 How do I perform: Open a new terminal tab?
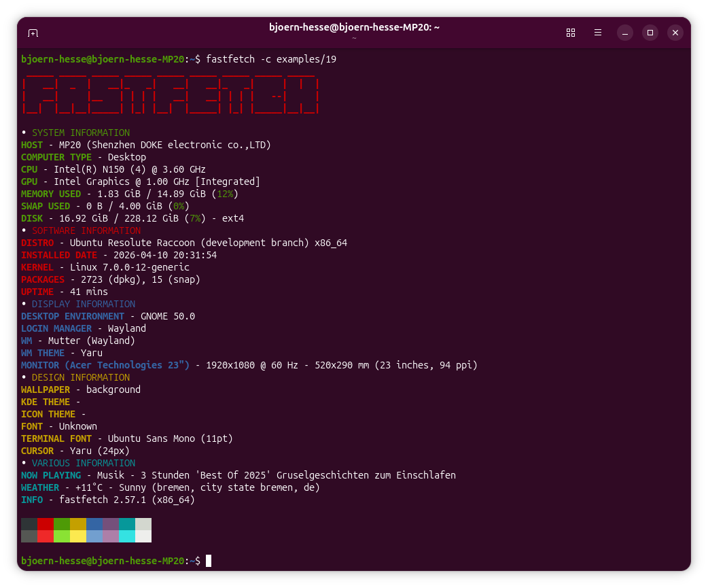coord(33,33)
